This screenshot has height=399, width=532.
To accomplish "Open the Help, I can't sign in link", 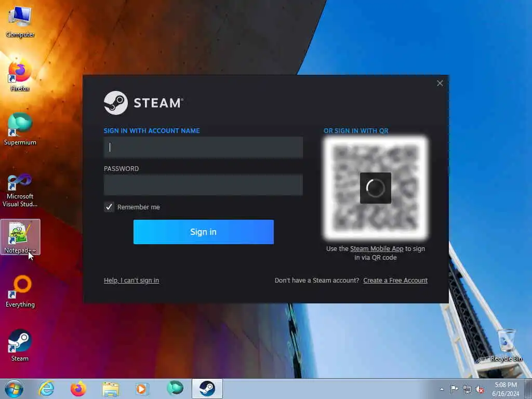I will (131, 280).
